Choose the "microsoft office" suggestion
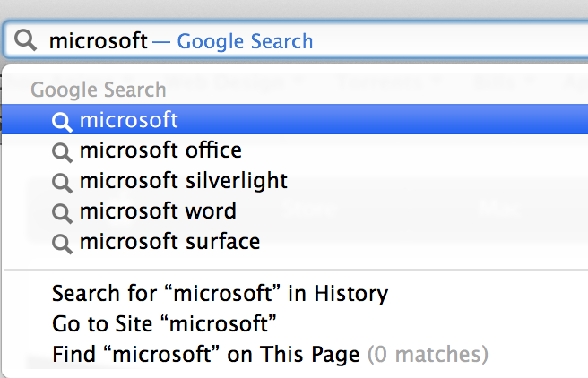Viewport: 588px width, 378px height. [x=160, y=150]
